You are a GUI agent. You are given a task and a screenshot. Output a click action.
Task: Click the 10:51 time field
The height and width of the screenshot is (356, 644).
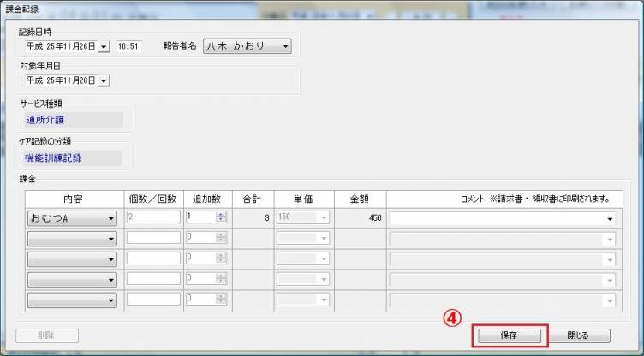[x=129, y=46]
